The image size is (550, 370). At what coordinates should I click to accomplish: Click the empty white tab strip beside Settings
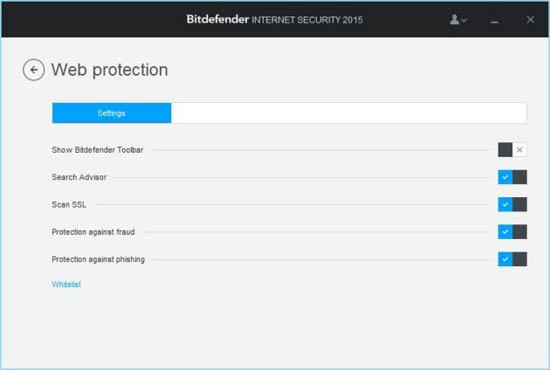coord(349,113)
